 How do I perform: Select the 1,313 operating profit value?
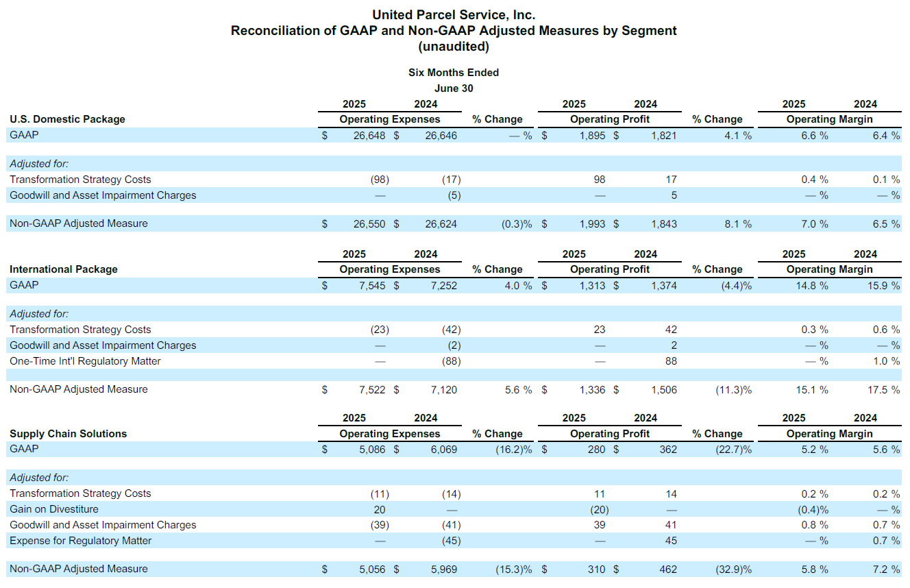(593, 286)
